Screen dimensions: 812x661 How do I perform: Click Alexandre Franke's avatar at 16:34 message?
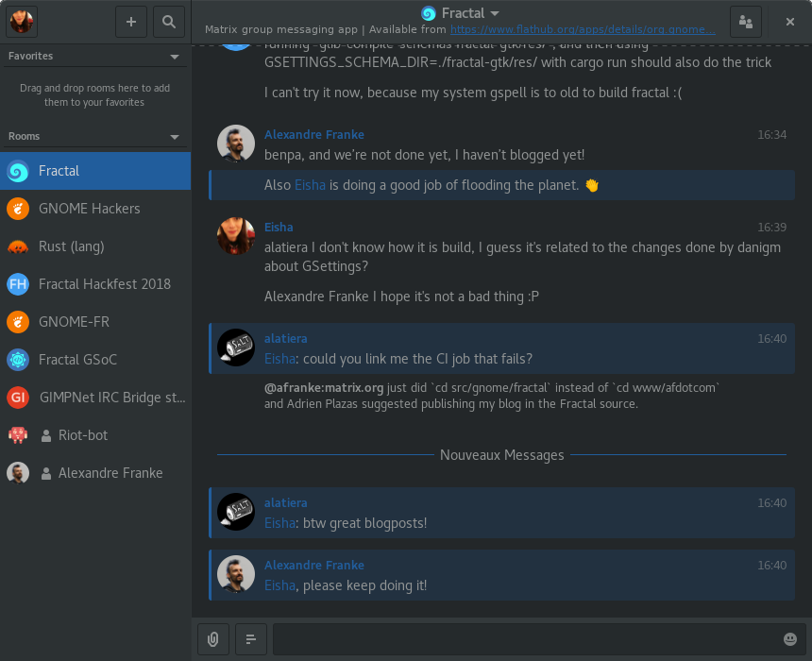click(236, 144)
